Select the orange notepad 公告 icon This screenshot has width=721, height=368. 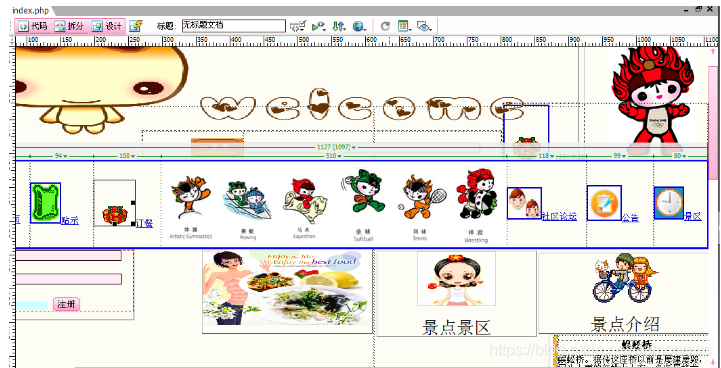tap(604, 203)
